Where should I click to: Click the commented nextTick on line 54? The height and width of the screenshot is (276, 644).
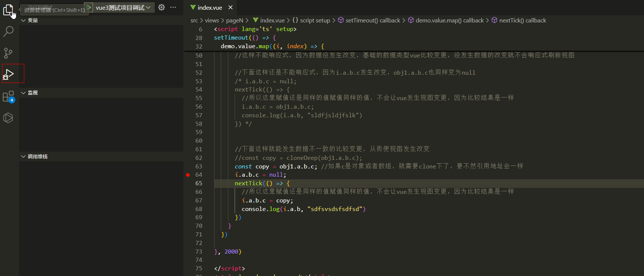(x=262, y=90)
